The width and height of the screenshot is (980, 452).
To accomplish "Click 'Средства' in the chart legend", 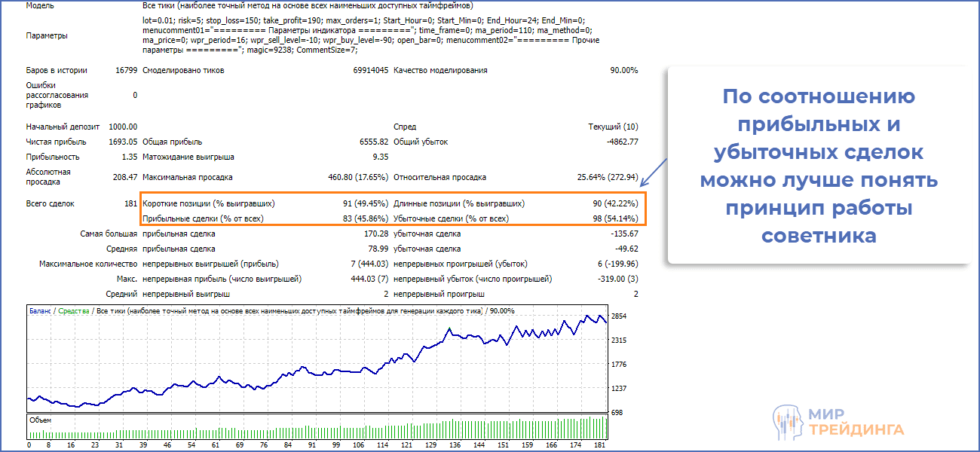I will [73, 310].
